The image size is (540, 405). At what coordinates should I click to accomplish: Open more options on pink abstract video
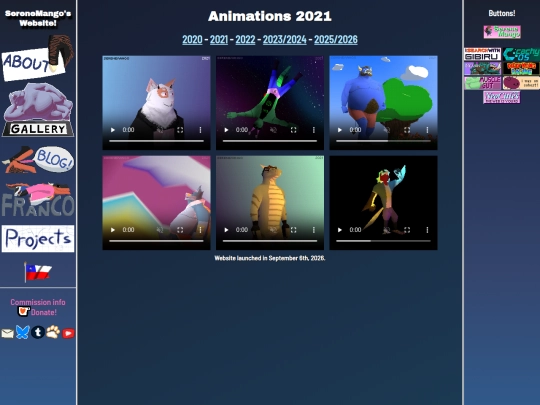click(200, 230)
